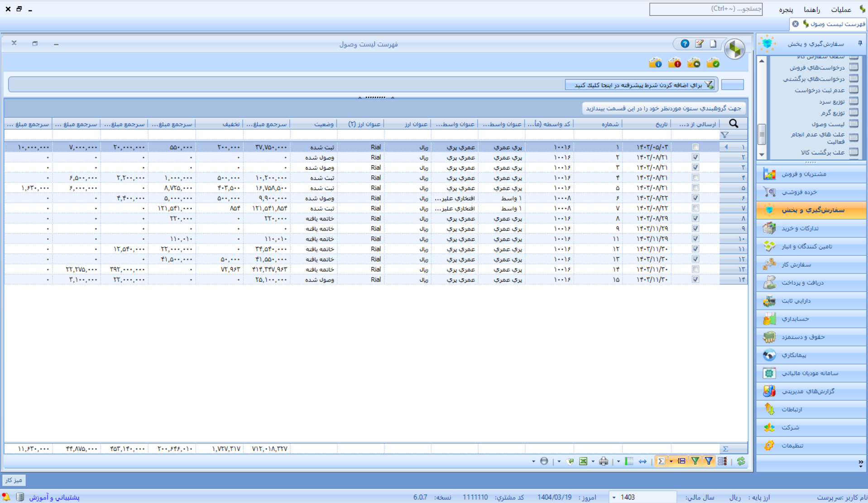This screenshot has height=503, width=868.
Task: Open توزیع گرم in sidebar list
Action: (833, 113)
